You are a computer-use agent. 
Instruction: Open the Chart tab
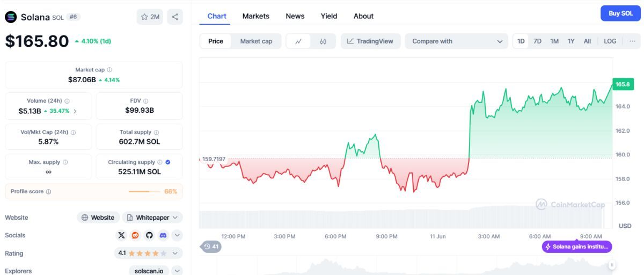[x=217, y=16]
